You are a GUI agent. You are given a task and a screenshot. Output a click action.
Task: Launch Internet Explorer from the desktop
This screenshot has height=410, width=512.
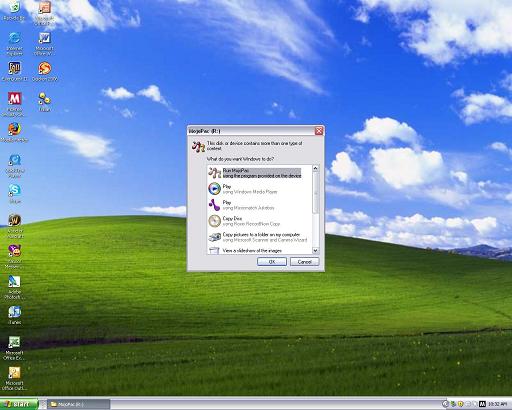[x=14, y=43]
